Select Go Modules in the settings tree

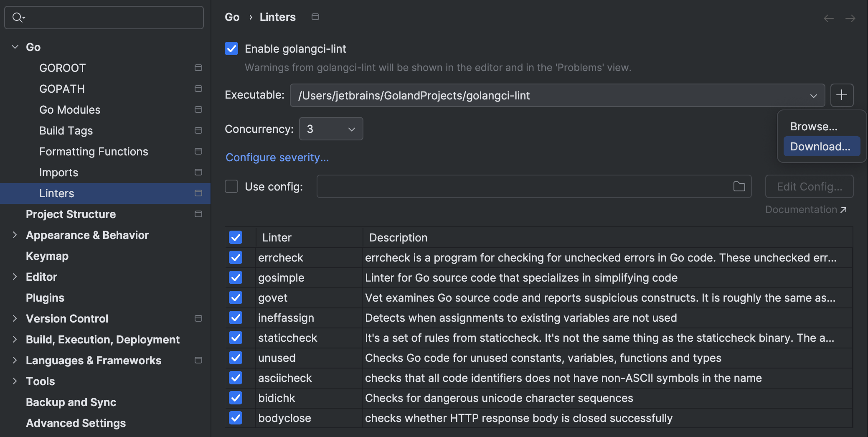[x=70, y=109]
